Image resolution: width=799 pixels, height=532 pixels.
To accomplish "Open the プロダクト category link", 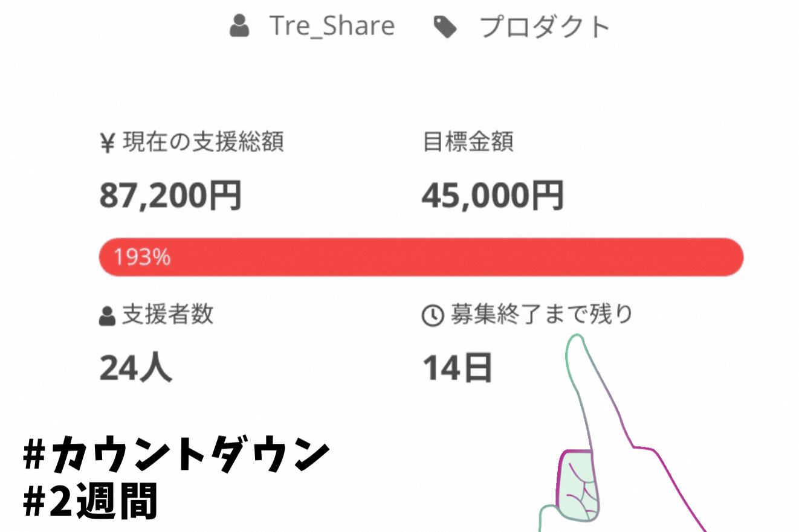I will tap(545, 27).
